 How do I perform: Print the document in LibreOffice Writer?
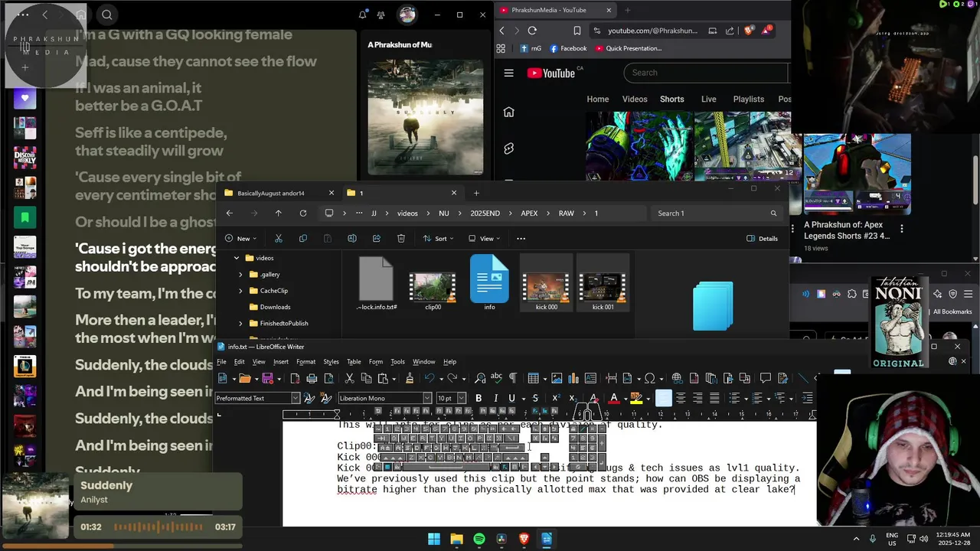point(312,378)
